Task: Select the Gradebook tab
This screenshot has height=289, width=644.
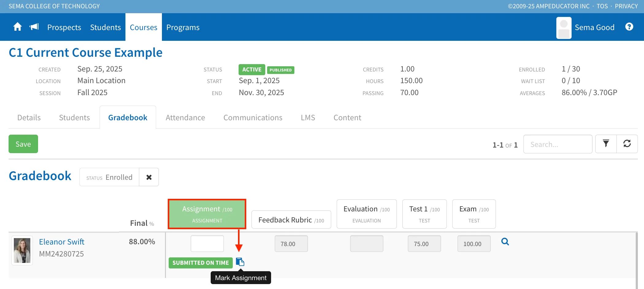Action: pyautogui.click(x=128, y=118)
